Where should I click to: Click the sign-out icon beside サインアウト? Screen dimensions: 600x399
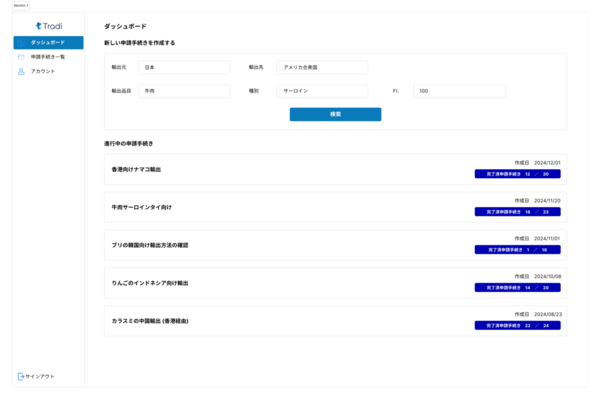click(21, 376)
